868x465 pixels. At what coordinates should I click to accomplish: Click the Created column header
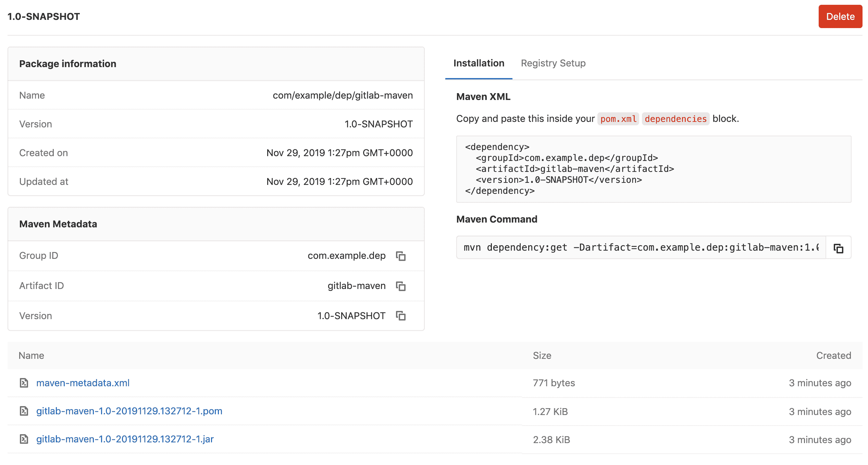click(833, 355)
